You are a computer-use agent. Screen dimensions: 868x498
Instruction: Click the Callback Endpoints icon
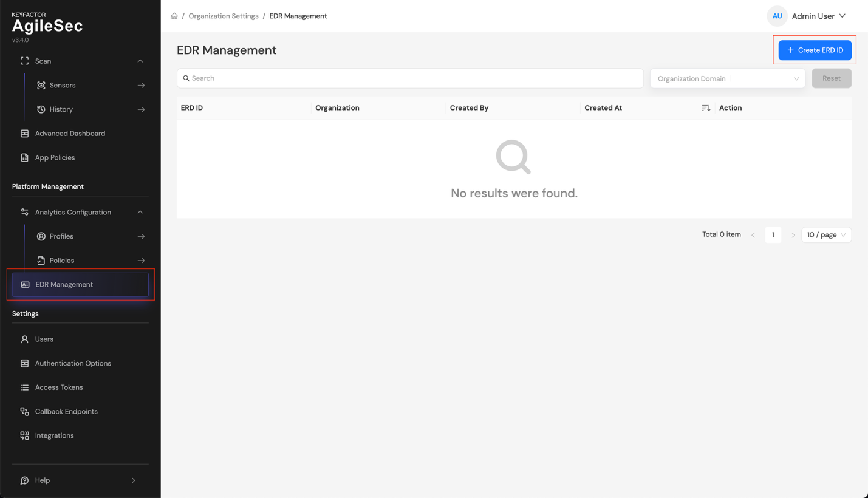(24, 411)
